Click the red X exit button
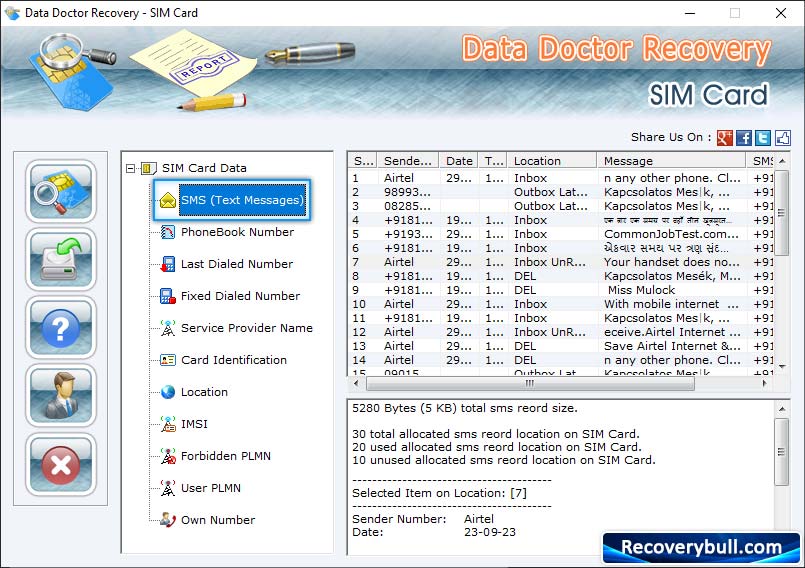 click(61, 465)
